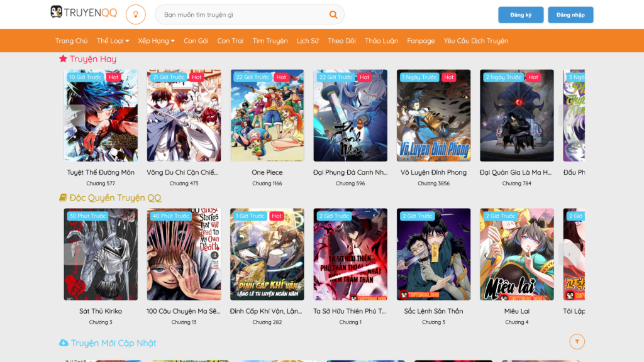
Task: Click the Hot badge on One Piece
Action: point(281,77)
